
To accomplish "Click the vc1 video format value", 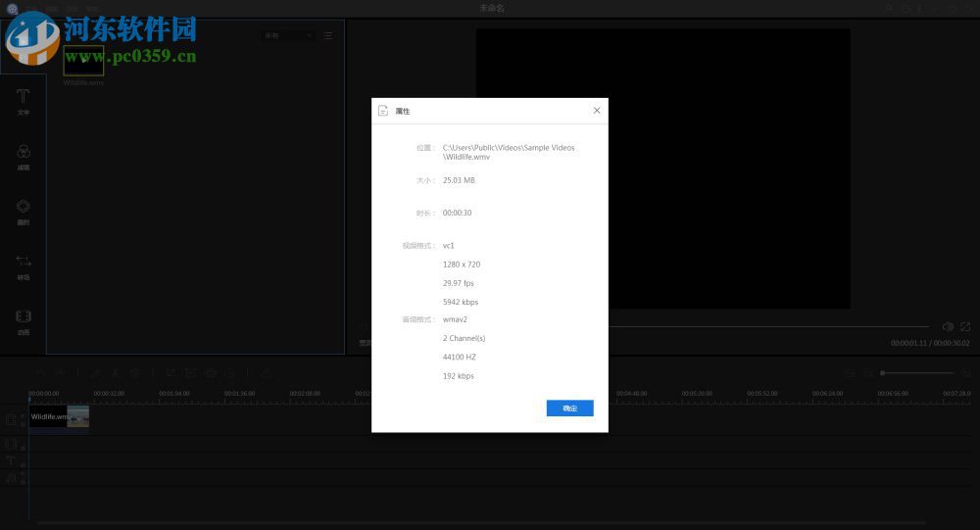I will click(448, 246).
